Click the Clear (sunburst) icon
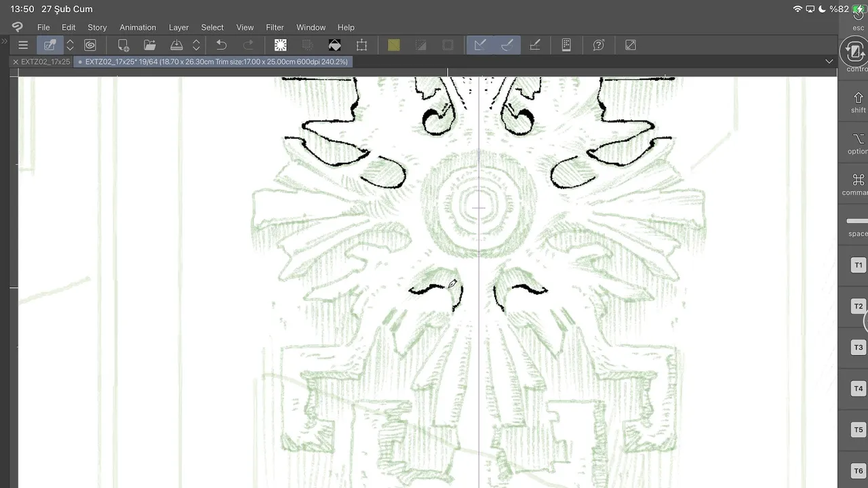 click(280, 45)
